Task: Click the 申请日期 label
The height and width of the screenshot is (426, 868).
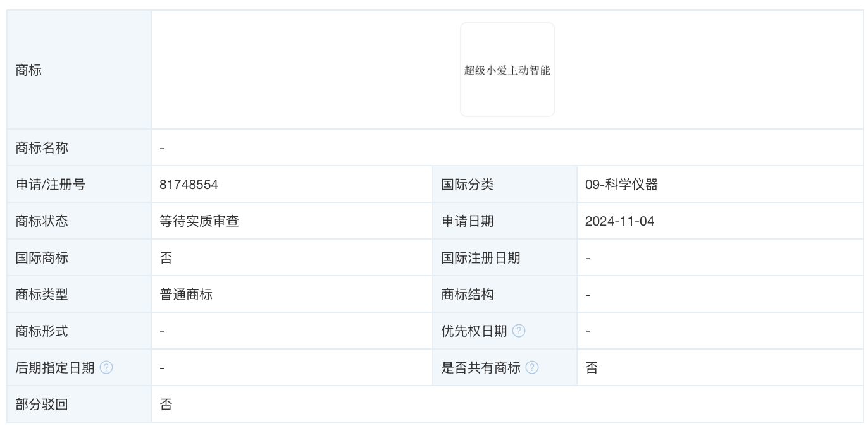Action: point(468,221)
